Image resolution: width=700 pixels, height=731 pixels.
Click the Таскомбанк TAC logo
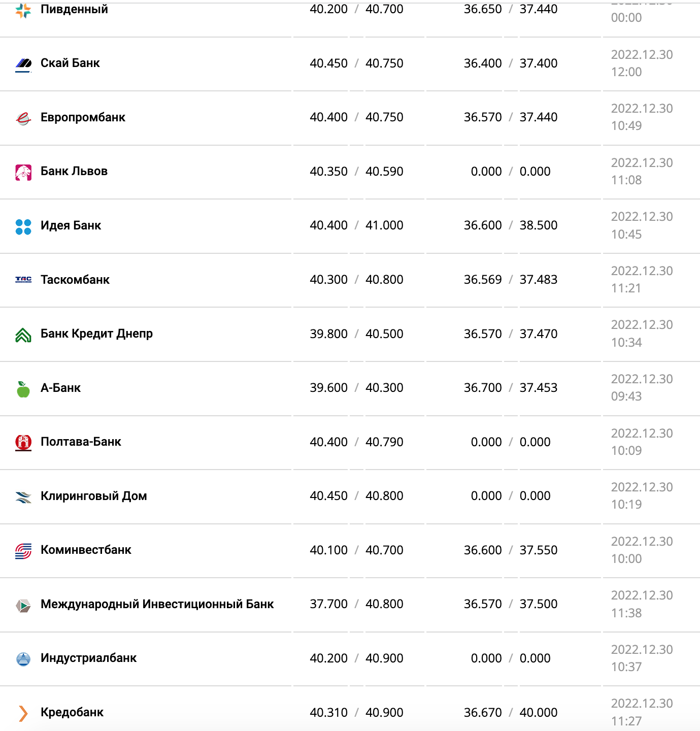point(23,280)
